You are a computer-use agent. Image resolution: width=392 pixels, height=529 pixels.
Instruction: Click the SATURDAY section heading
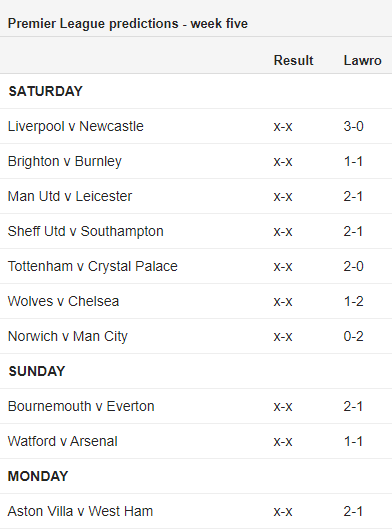coord(46,91)
